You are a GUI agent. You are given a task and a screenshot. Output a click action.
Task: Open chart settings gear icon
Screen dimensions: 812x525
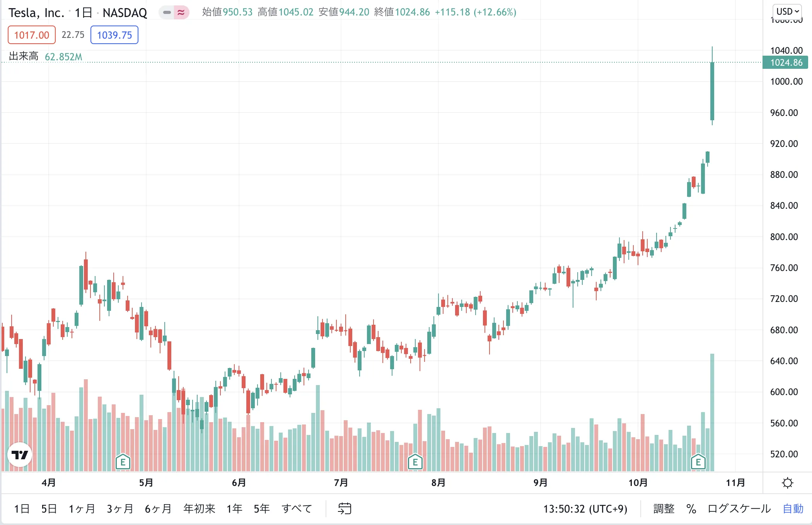(x=787, y=483)
